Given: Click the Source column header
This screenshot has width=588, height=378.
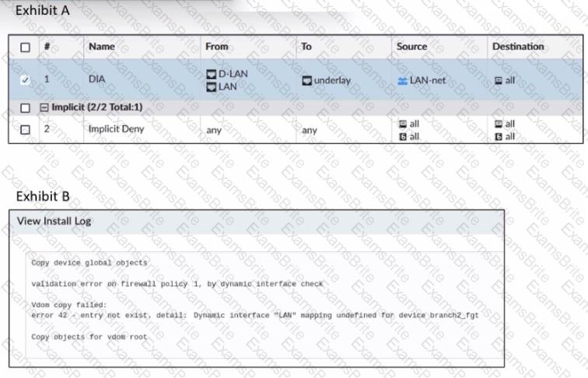Looking at the screenshot, I should [411, 47].
